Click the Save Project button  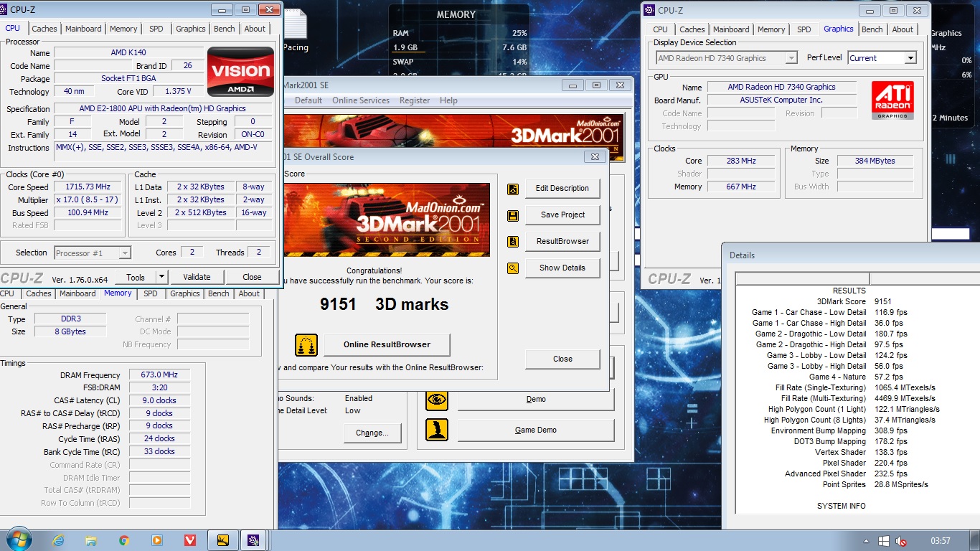click(562, 215)
